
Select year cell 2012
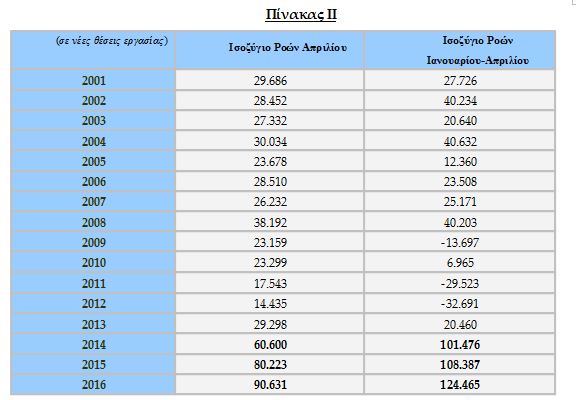pyautogui.click(x=94, y=304)
